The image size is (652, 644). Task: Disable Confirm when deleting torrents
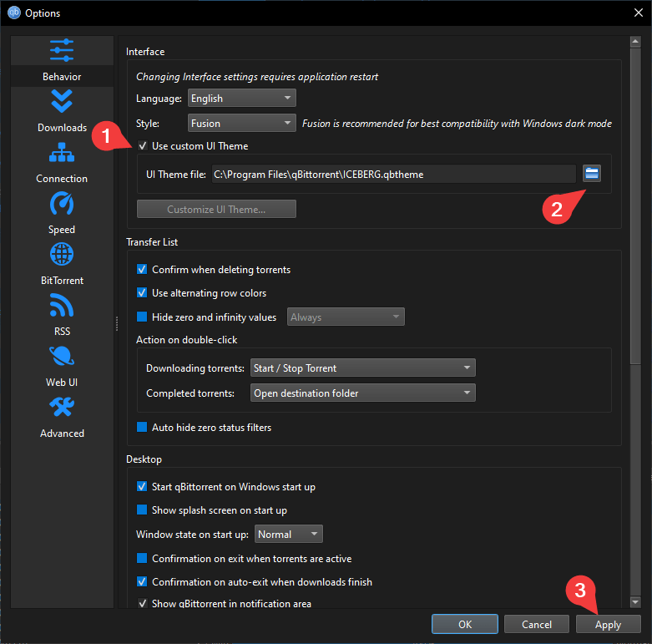point(142,270)
